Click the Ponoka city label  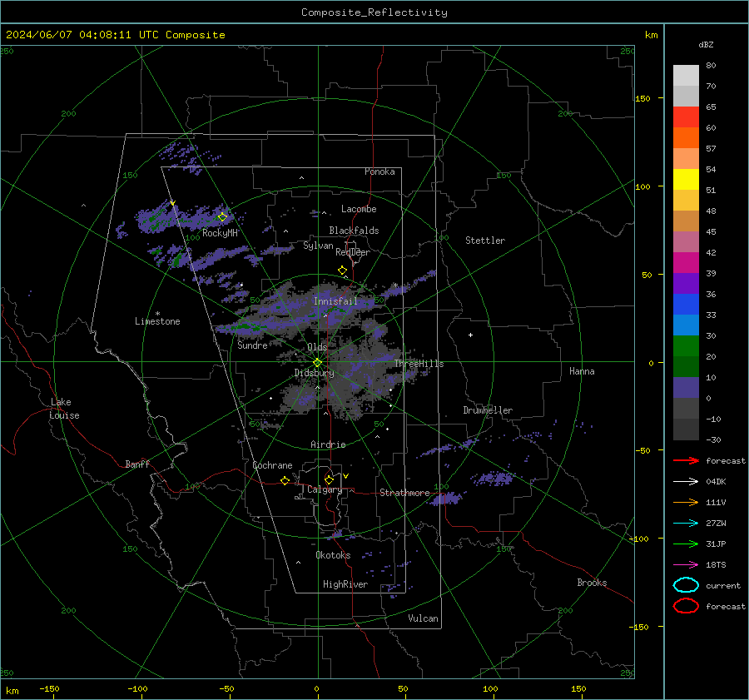[x=379, y=171]
